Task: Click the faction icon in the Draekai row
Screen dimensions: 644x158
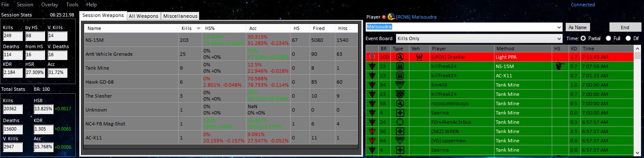Action: coord(371,57)
